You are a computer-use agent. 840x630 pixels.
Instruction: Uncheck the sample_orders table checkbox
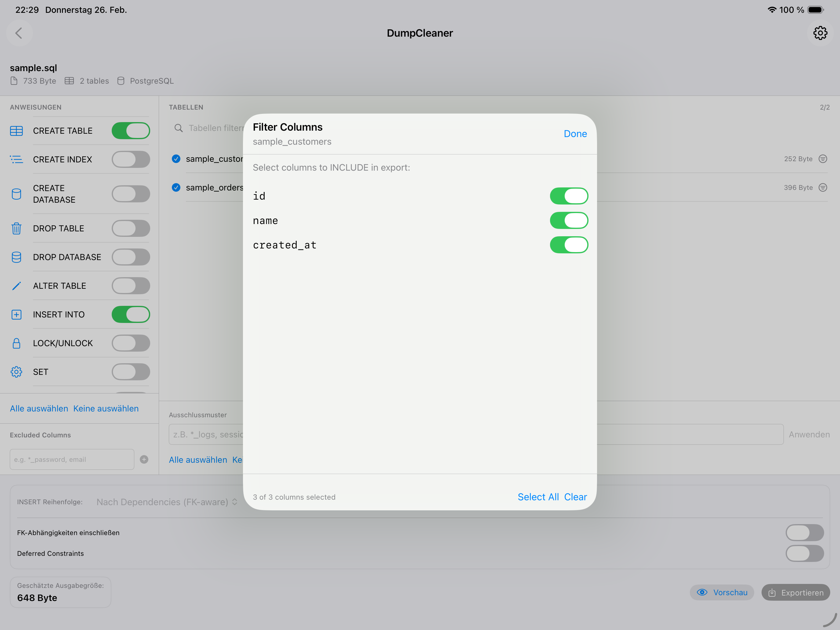pyautogui.click(x=176, y=188)
